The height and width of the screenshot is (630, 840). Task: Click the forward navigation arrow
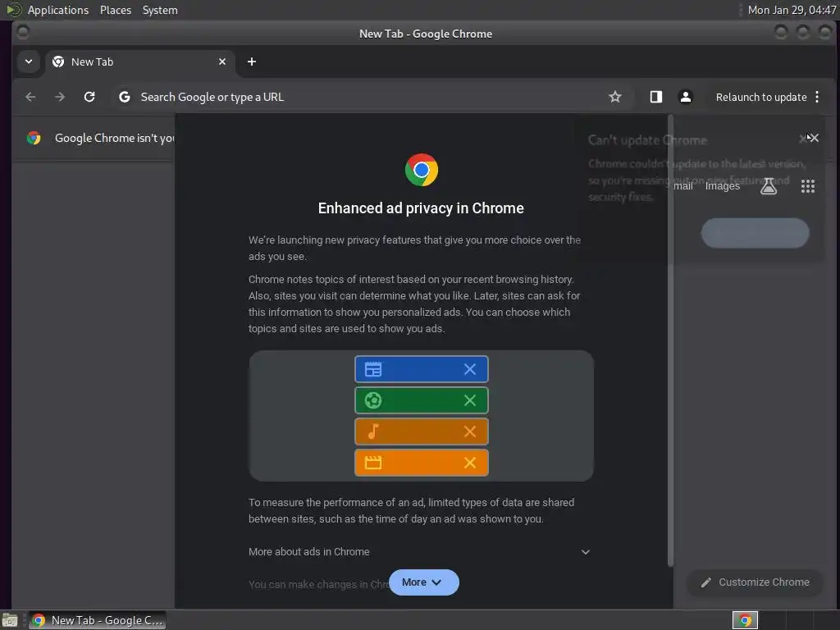pyautogui.click(x=60, y=97)
